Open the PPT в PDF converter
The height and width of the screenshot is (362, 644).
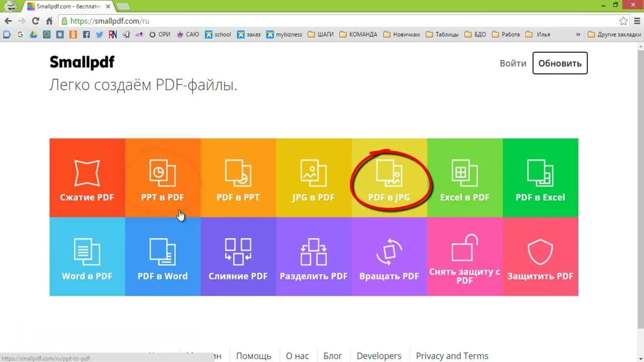163,177
